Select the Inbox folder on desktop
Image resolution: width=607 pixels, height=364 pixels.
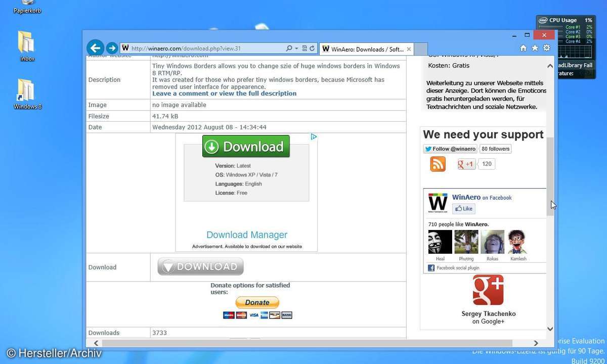(x=27, y=46)
